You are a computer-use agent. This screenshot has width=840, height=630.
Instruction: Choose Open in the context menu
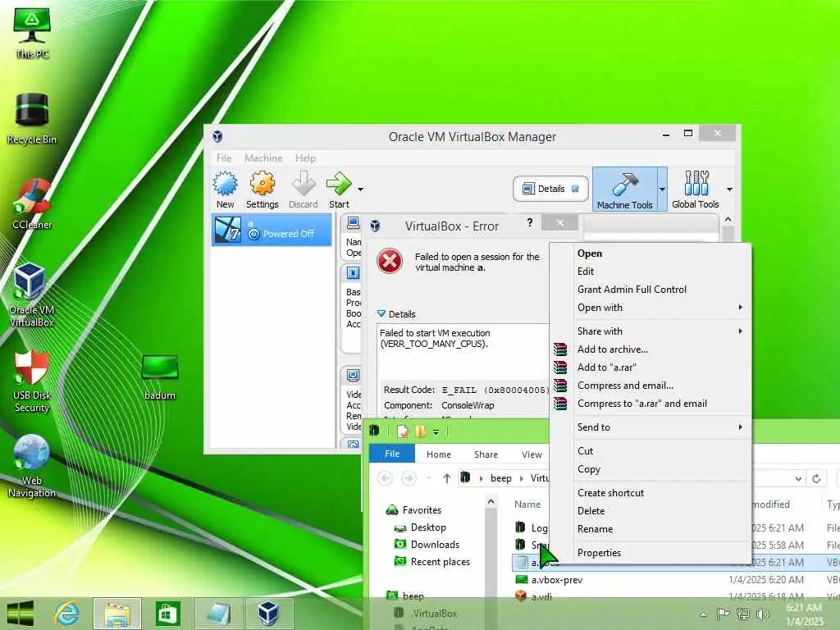[x=651, y=253]
